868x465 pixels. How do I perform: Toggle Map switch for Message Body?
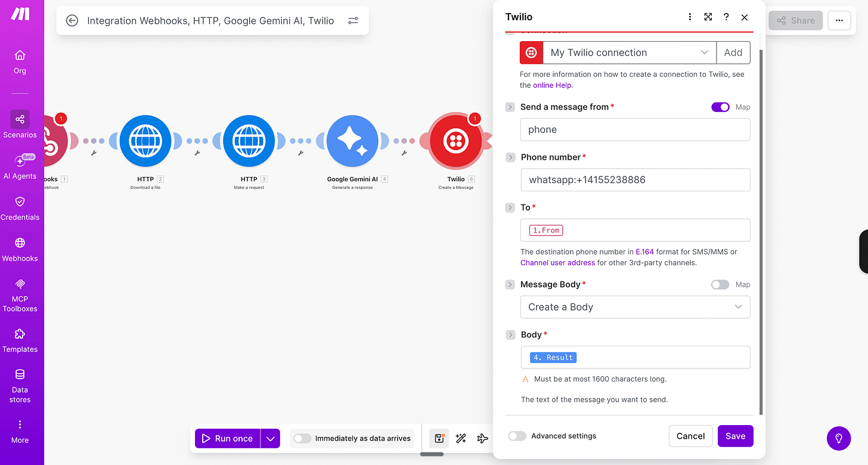coord(720,285)
